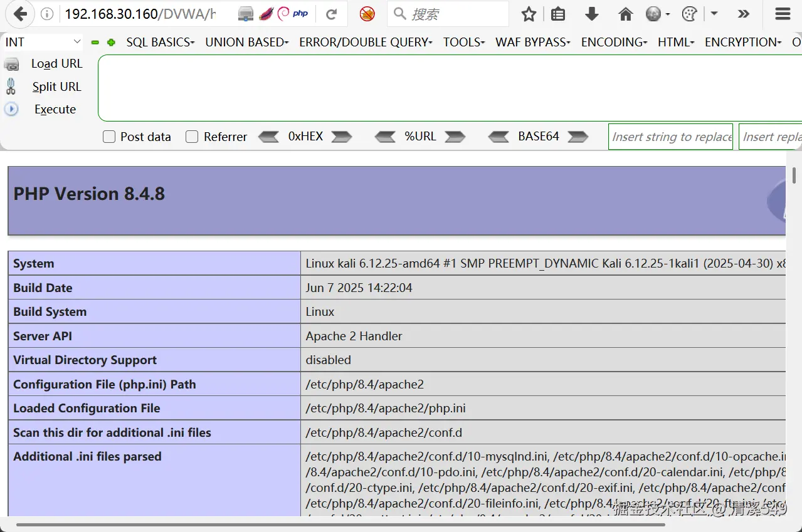This screenshot has width=802, height=532.
Task: Go back using the browser back arrow
Action: click(20, 14)
